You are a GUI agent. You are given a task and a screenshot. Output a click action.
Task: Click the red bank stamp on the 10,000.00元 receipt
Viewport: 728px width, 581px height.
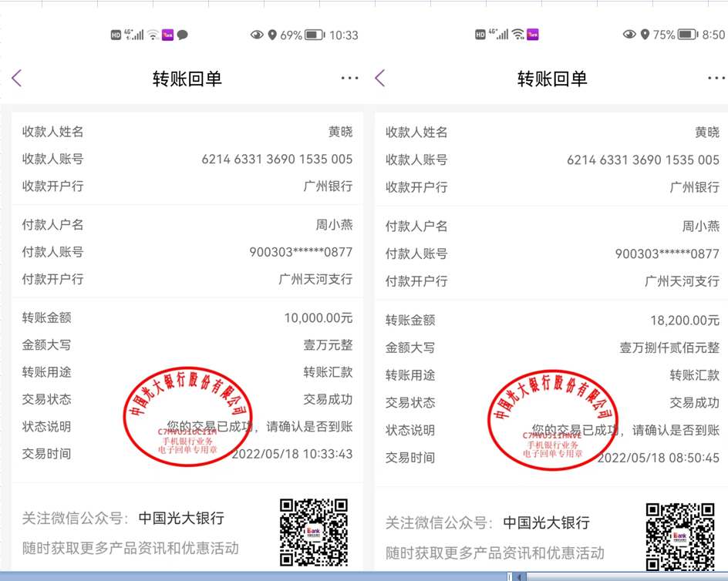187,416
